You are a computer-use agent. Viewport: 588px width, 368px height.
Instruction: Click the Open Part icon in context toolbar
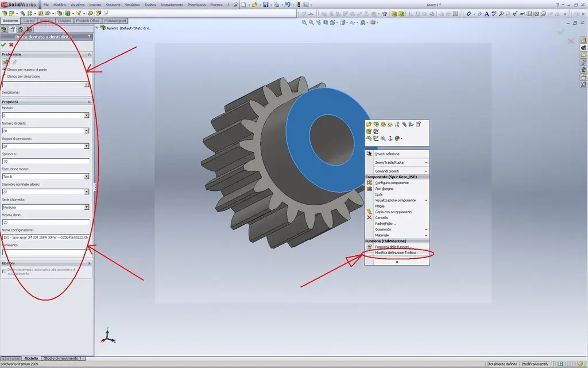pos(369,124)
